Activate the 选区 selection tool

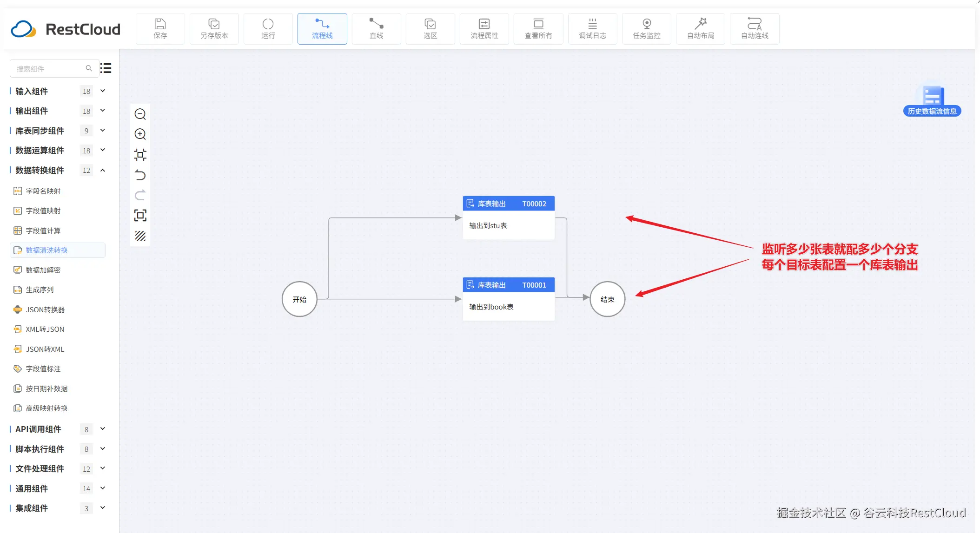(430, 29)
